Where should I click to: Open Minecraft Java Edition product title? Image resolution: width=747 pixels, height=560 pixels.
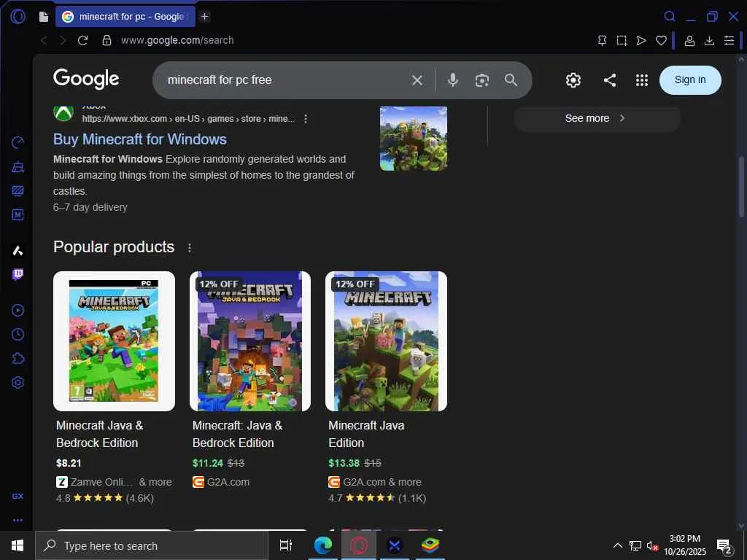click(366, 434)
